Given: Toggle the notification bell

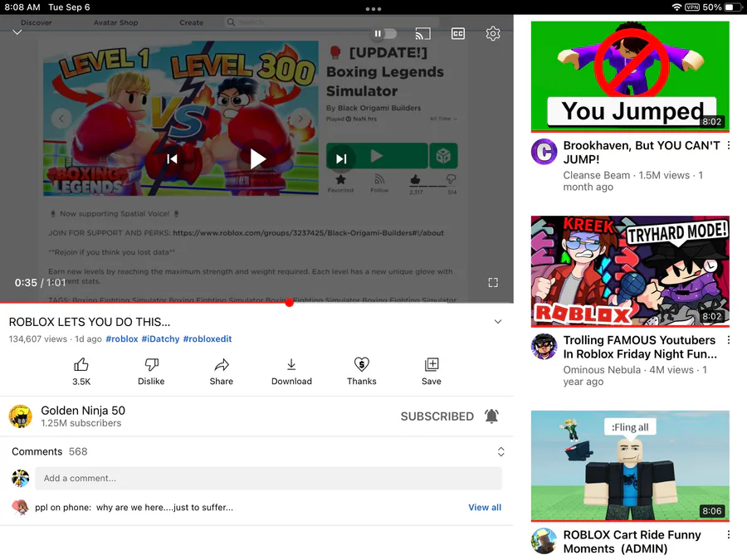Looking at the screenshot, I should tap(491, 416).
